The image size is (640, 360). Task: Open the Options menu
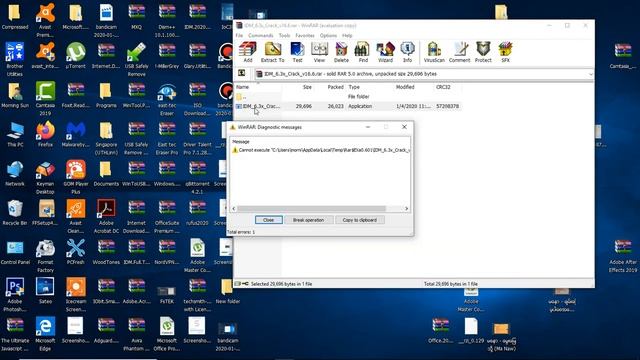click(x=328, y=36)
